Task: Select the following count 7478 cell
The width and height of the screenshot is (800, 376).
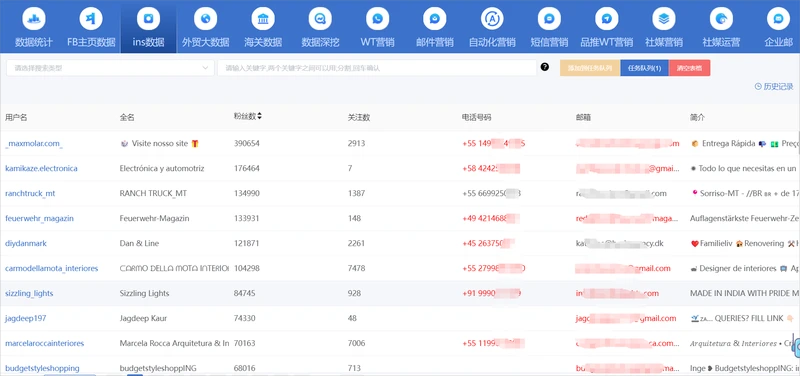Action: point(356,268)
